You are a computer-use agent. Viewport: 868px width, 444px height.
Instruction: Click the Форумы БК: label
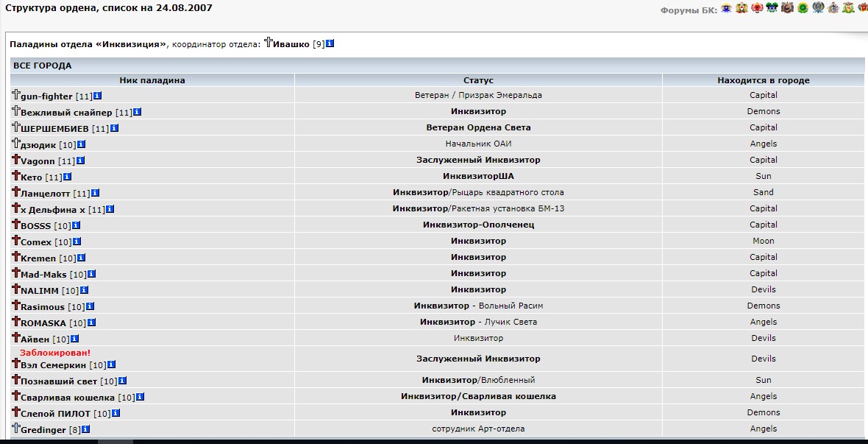tap(689, 10)
